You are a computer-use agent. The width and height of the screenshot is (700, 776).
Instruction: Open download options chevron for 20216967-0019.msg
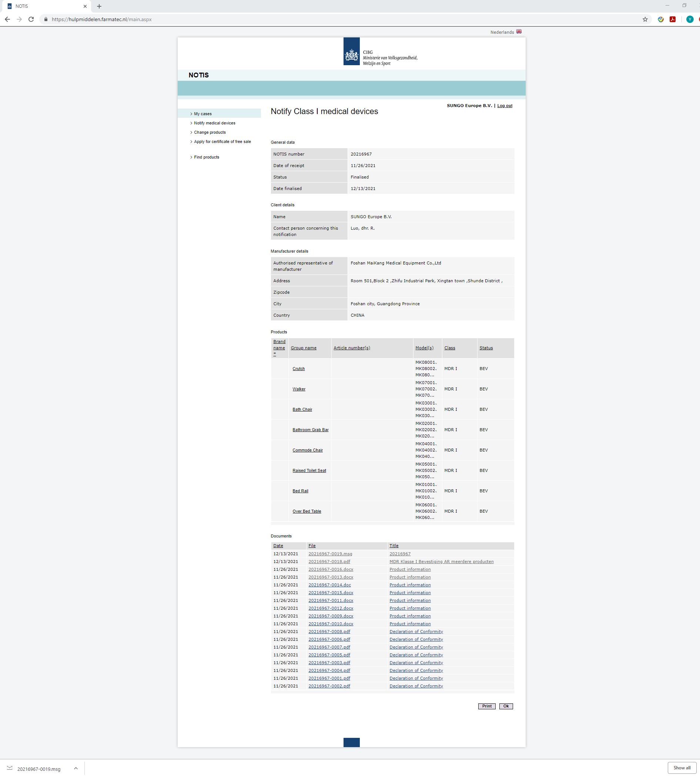[76, 768]
